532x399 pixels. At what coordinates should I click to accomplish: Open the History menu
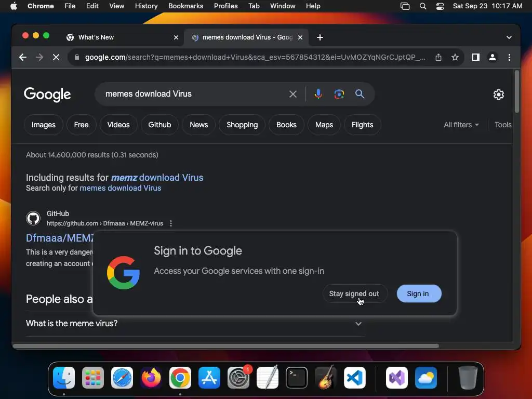(x=146, y=6)
